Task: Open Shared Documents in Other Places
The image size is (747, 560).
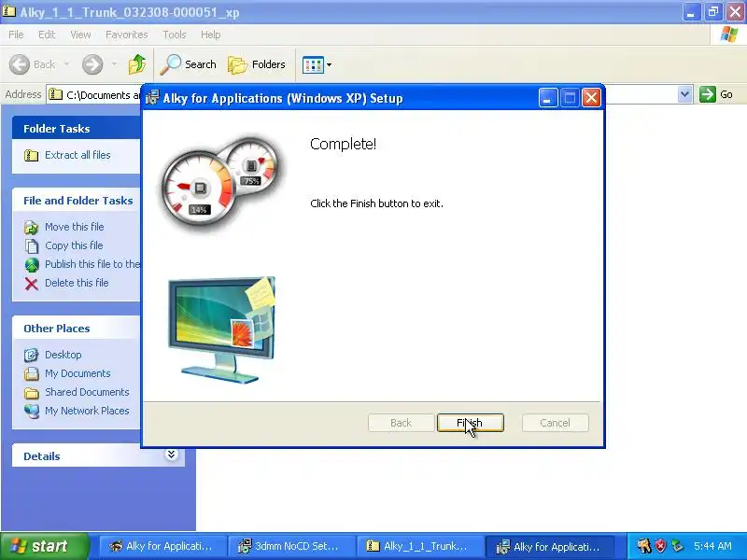Action: [x=87, y=391]
